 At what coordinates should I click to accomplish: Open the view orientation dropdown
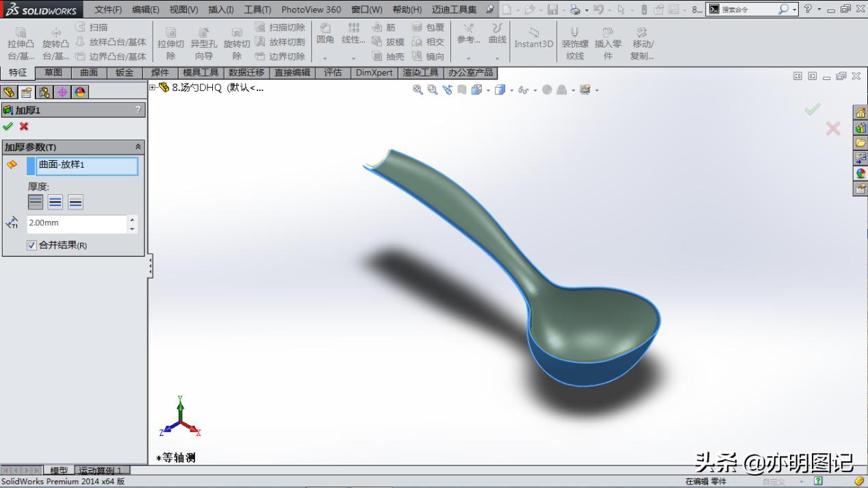tap(489, 90)
